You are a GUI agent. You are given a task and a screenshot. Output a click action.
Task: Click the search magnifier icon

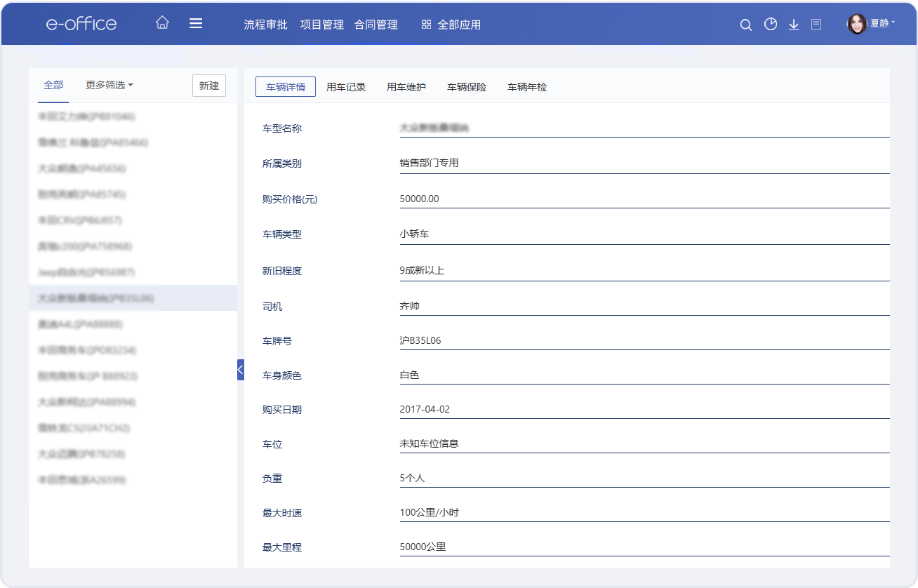tap(746, 25)
